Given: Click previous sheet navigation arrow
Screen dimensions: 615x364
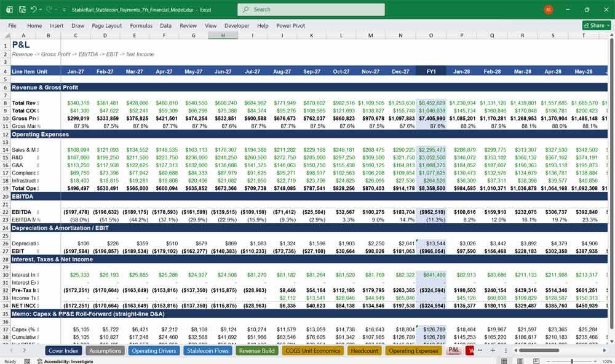Looking at the screenshot, I should point(12,350).
